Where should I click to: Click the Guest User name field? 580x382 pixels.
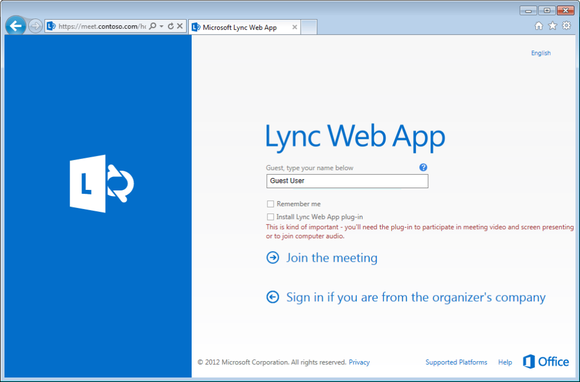pos(347,181)
